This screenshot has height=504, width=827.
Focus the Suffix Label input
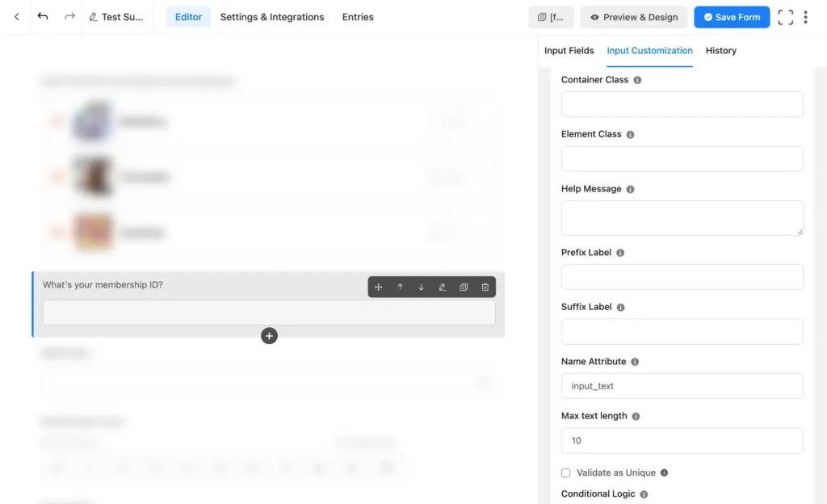pos(682,332)
